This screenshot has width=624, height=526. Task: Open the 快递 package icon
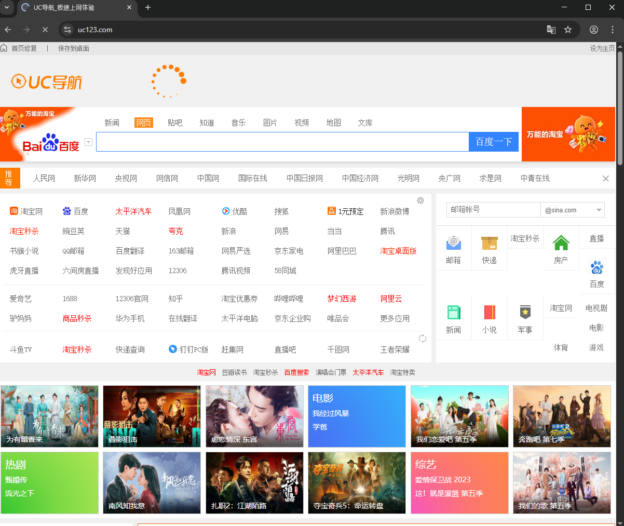pyautogui.click(x=488, y=243)
